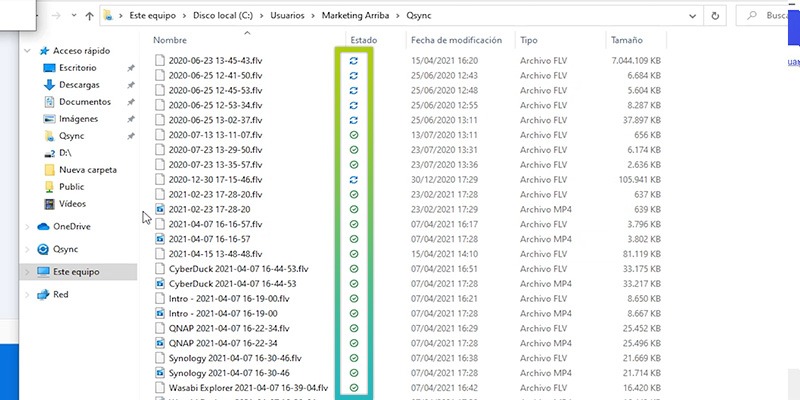Select OneDrive in navigation pane
The width and height of the screenshot is (800, 400).
coord(71,227)
